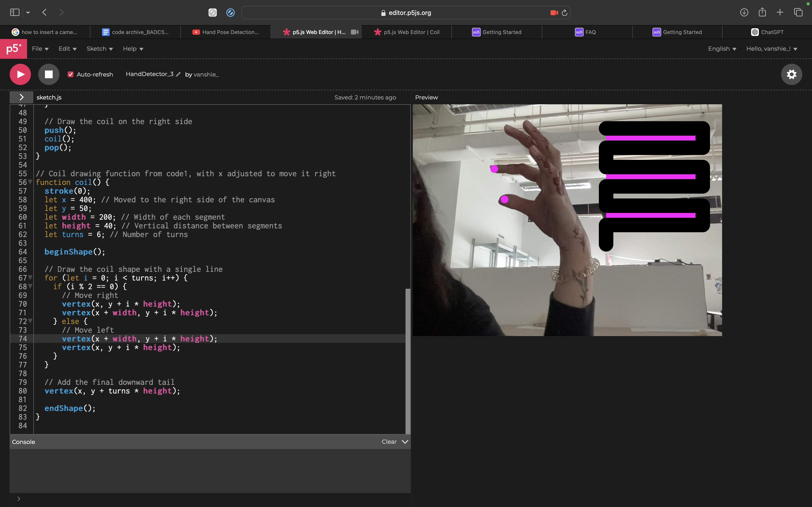The width and height of the screenshot is (812, 507).
Task: Click the vanshie_ author link
Action: click(x=206, y=74)
